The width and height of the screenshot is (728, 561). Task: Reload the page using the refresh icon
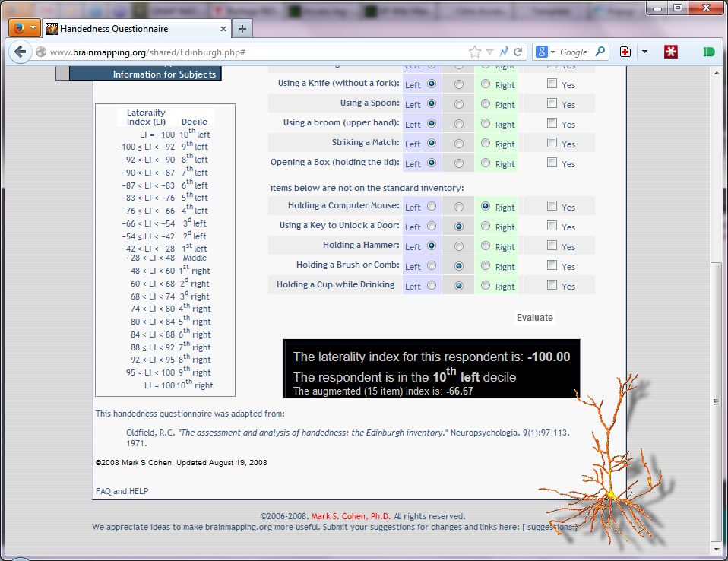tap(518, 52)
